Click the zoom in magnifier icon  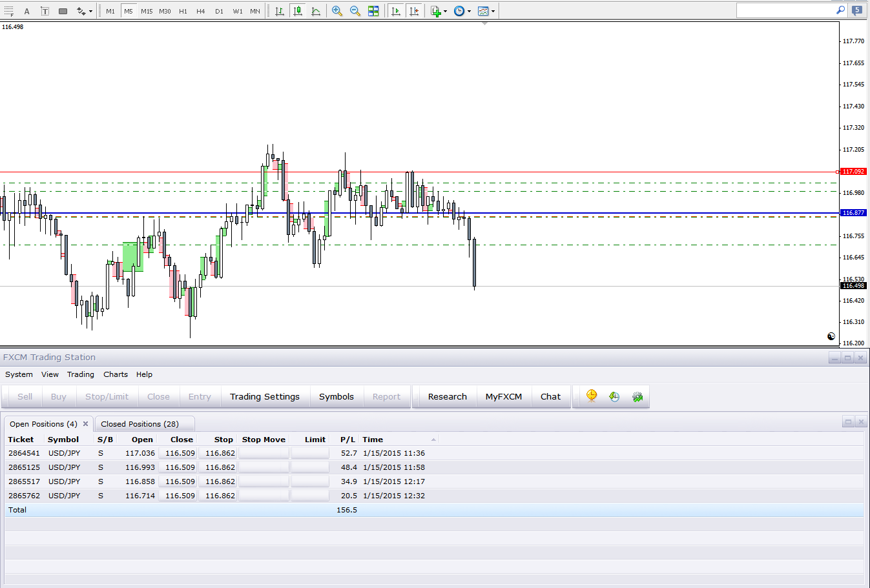click(337, 11)
